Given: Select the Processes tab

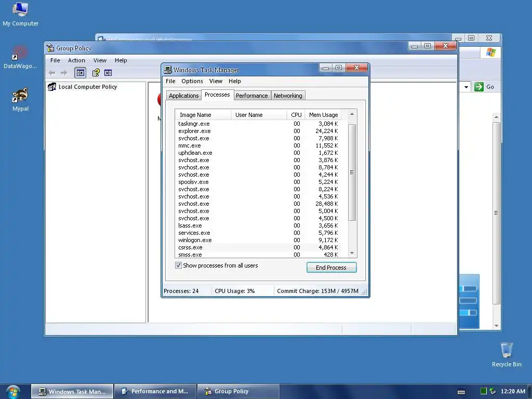Looking at the screenshot, I should tap(217, 95).
